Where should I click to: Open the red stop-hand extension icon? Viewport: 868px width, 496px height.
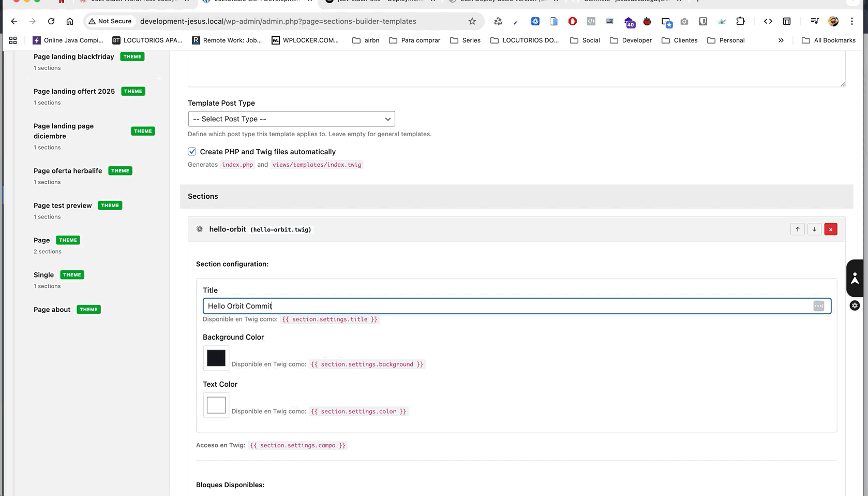click(x=573, y=21)
